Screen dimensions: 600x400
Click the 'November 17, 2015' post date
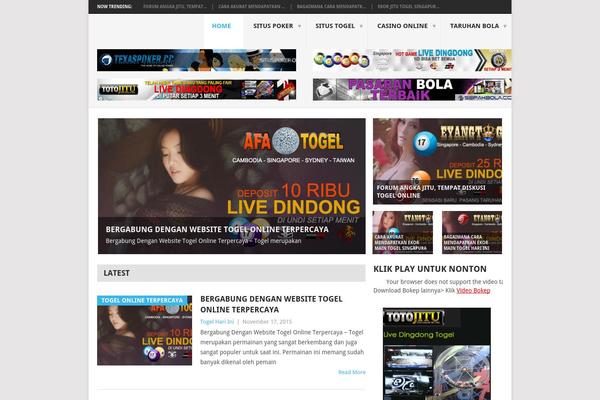pyautogui.click(x=267, y=322)
